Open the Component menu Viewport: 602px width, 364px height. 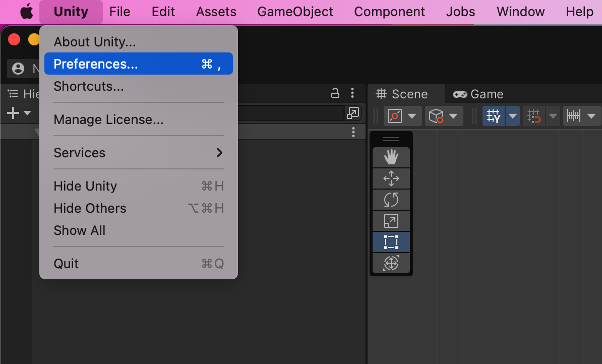tap(389, 12)
